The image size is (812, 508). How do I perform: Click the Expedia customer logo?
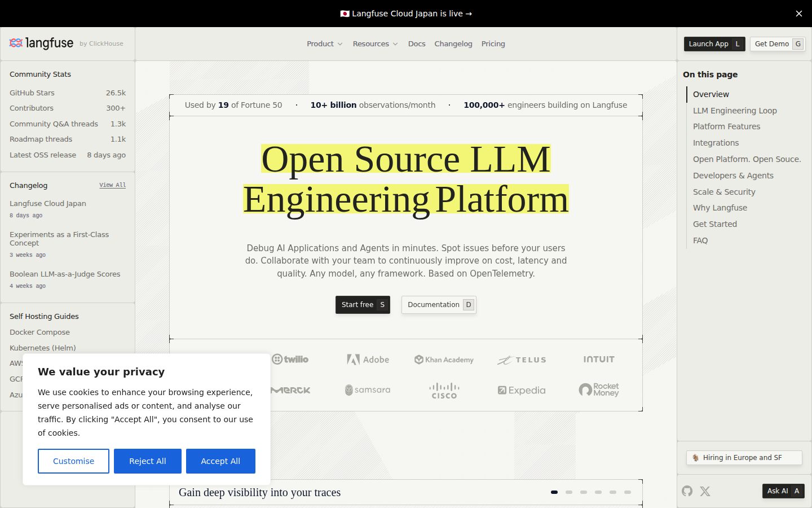tap(522, 390)
